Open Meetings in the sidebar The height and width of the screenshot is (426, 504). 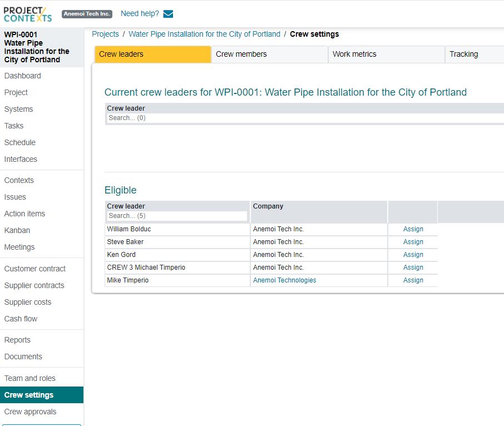19,247
